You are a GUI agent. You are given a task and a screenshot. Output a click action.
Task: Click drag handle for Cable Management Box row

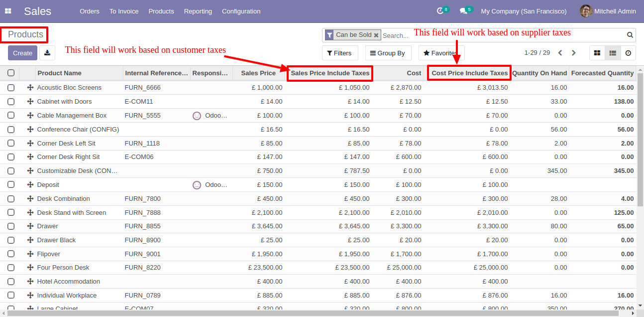30,116
